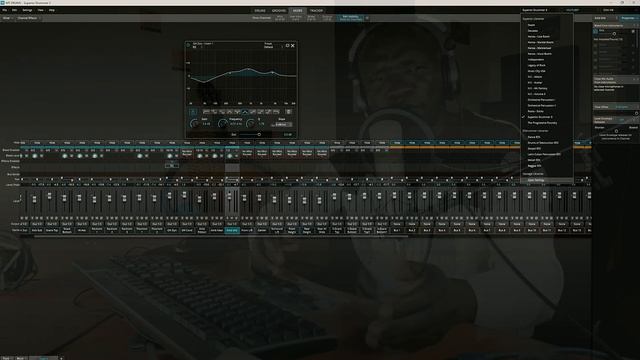Choose Hansa - Live Room library
This screenshot has height=360, width=640.
pos(538,36)
